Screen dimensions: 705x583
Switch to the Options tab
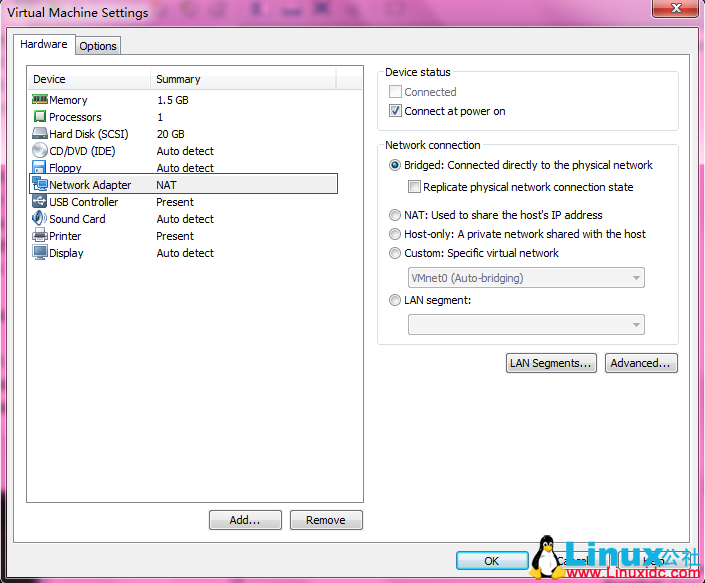tap(98, 46)
